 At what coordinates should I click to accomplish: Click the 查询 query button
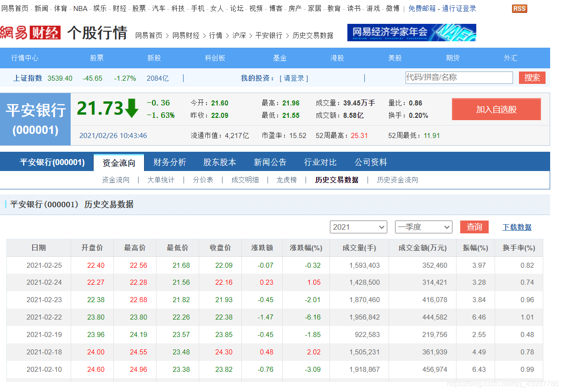pos(474,227)
